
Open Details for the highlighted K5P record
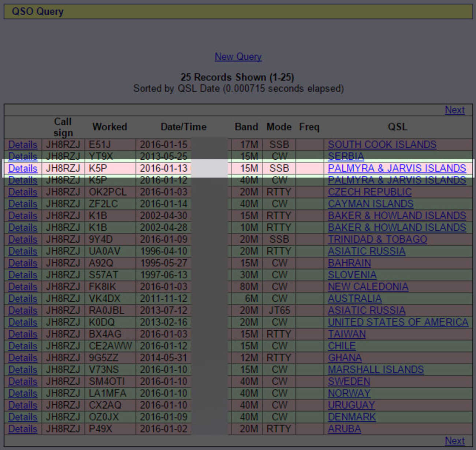click(x=22, y=168)
